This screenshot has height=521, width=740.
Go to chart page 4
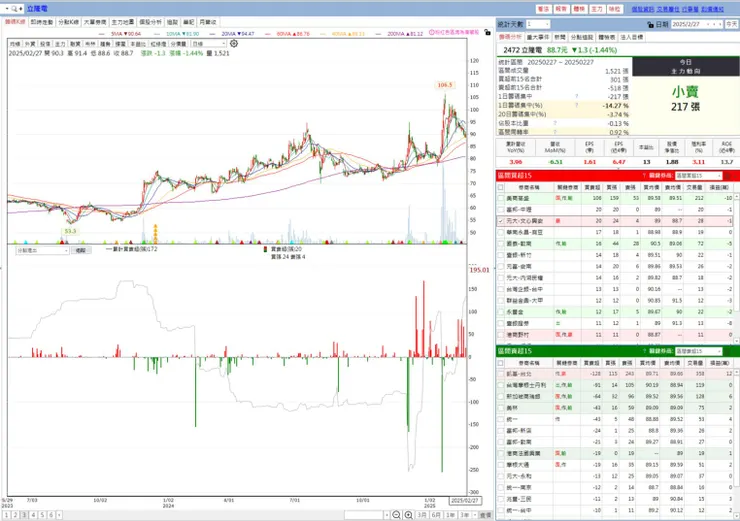[x=34, y=515]
